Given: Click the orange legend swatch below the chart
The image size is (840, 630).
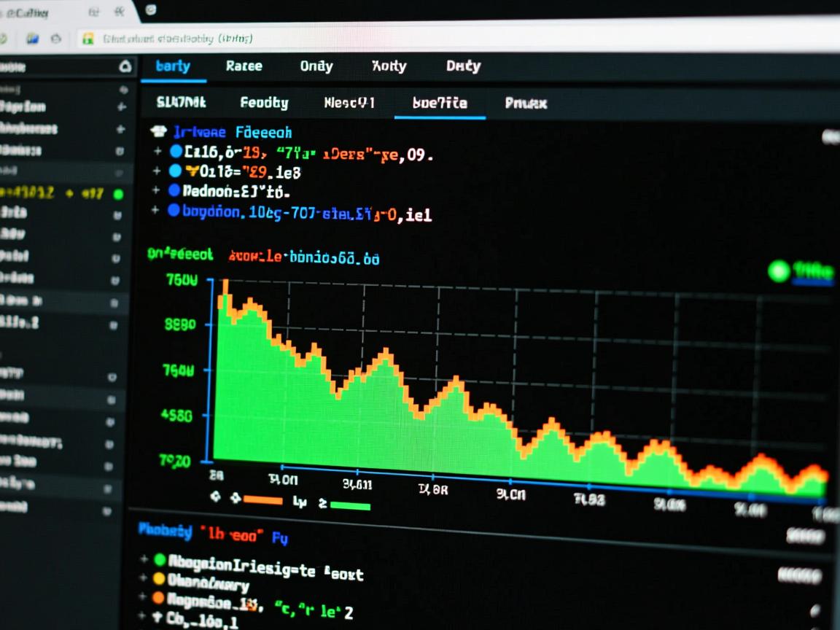Looking at the screenshot, I should pos(262,500).
